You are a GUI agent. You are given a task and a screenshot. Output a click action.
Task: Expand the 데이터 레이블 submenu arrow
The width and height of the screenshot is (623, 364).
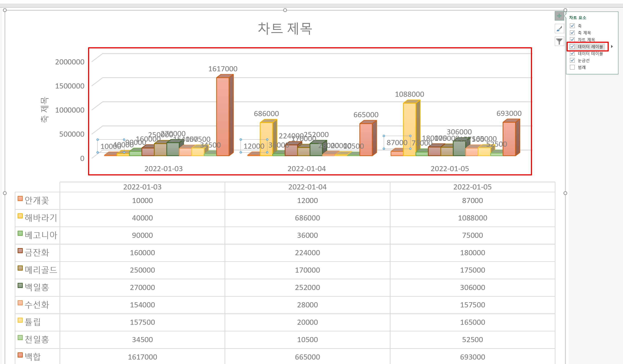[x=612, y=46]
